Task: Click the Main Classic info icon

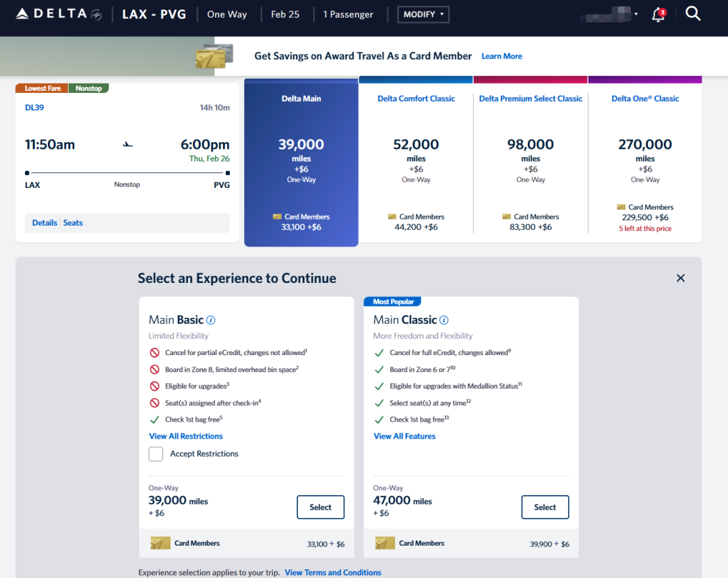Action: 444,320
